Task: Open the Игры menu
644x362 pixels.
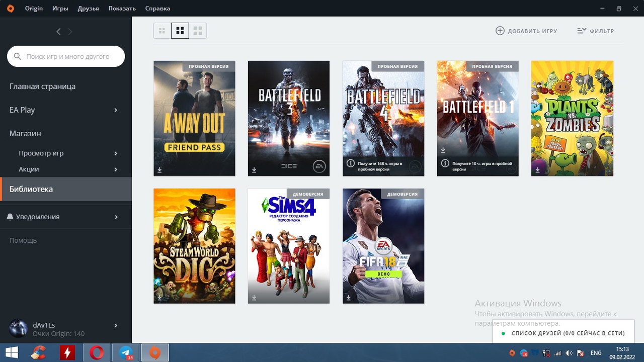Action: (x=60, y=9)
